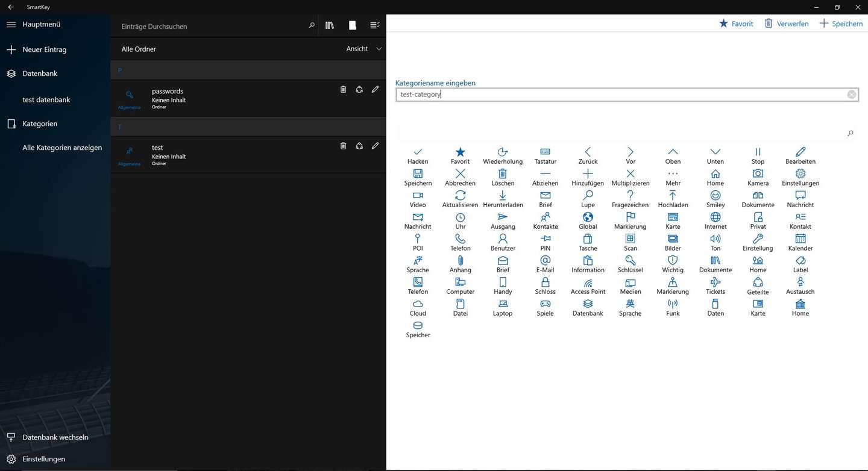Mark as Favorit in the top bar
Image resolution: width=868 pixels, height=471 pixels.
coord(736,23)
